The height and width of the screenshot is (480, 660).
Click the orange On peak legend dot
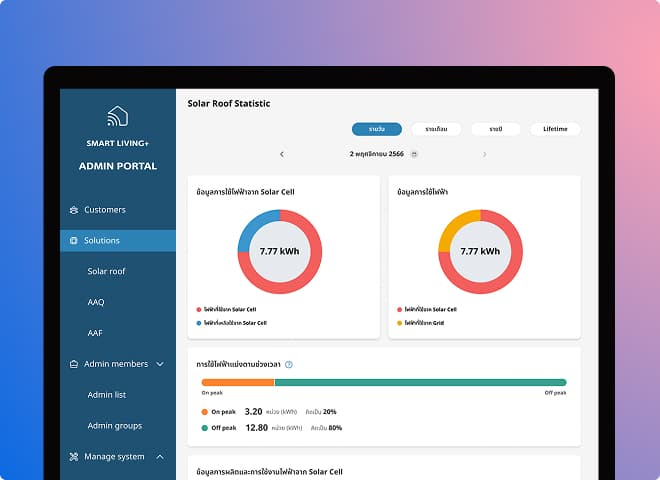pyautogui.click(x=205, y=412)
